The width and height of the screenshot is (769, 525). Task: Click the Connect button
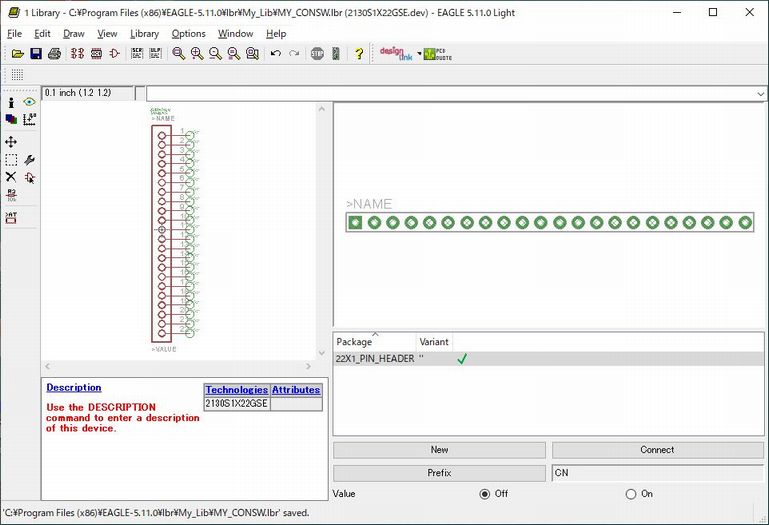[x=657, y=450]
